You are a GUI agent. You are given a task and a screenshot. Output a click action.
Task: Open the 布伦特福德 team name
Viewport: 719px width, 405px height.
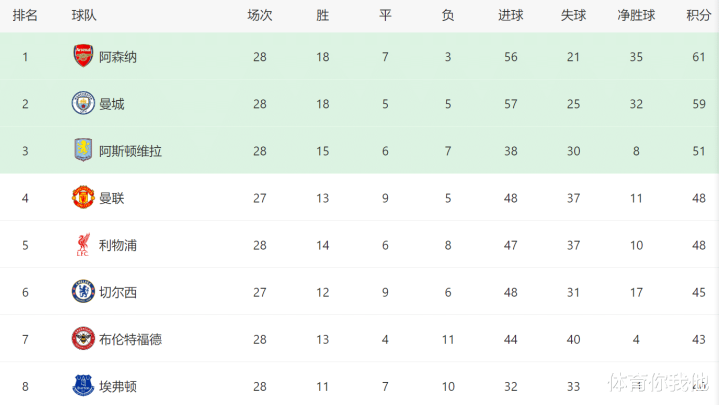[x=130, y=339]
